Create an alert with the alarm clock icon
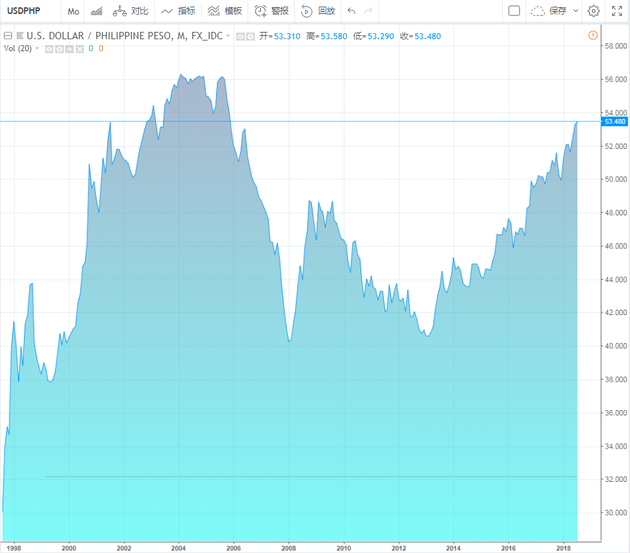This screenshot has height=553, width=630. click(272, 11)
